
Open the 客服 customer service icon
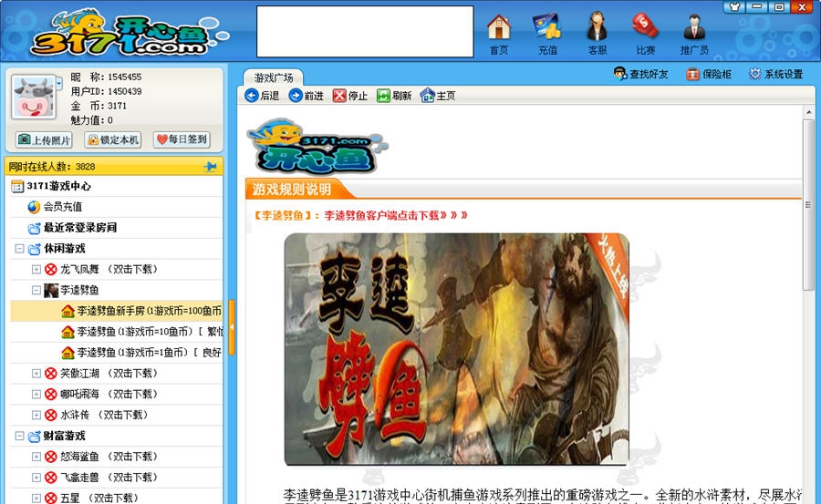point(597,34)
